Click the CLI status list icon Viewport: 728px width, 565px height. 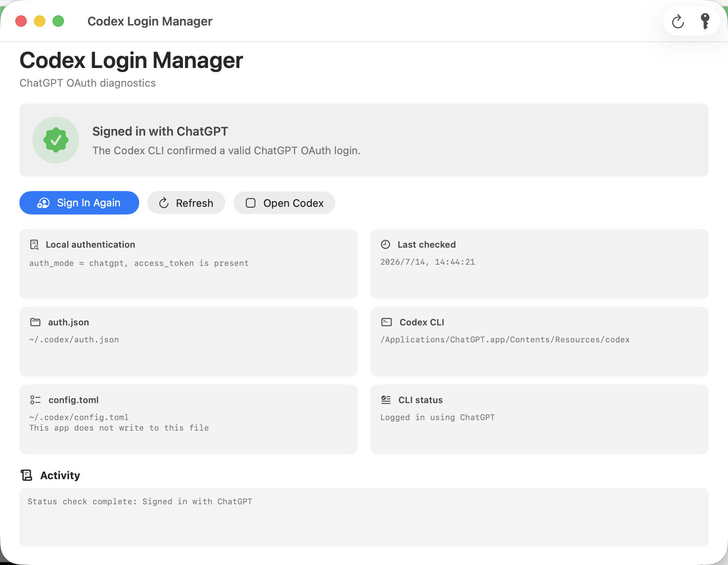click(x=386, y=400)
